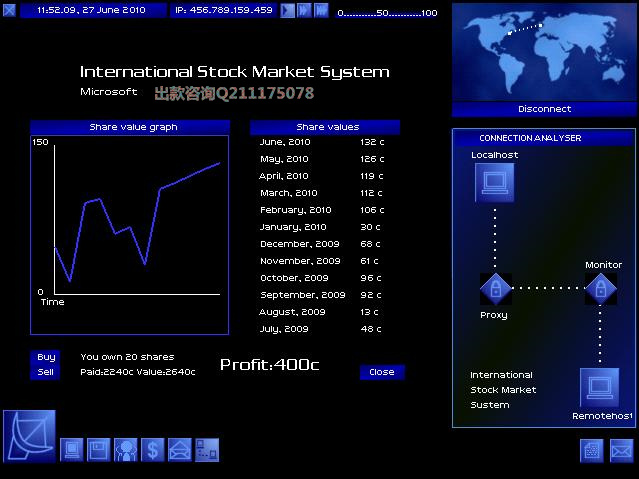Click the single-arrow normal speed button
Screen dimensions: 639x479
pyautogui.click(x=287, y=11)
